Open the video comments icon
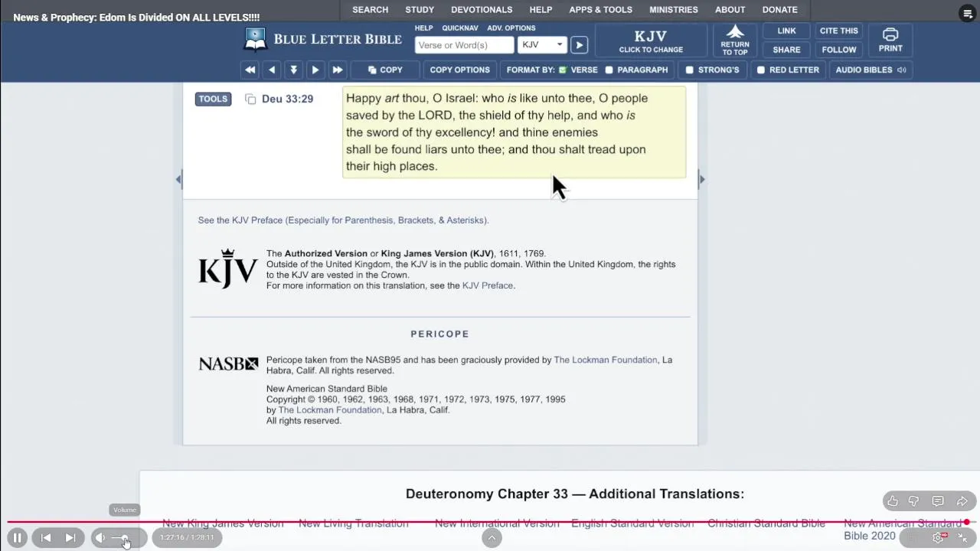This screenshot has width=980, height=551. click(938, 501)
